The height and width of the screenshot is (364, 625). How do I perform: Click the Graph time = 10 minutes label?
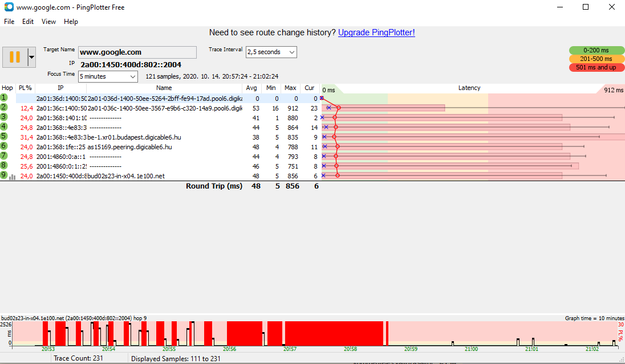click(594, 318)
